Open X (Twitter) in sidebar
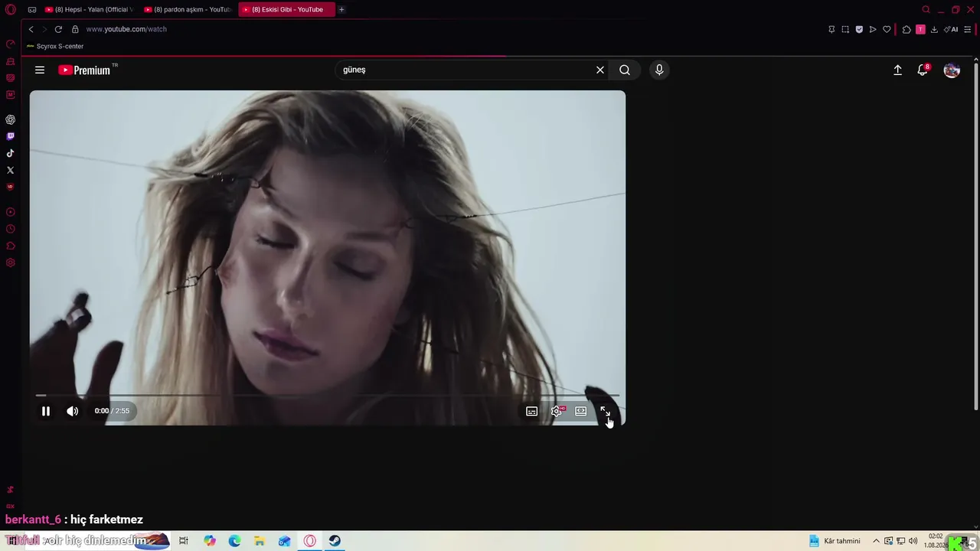 coord(11,170)
